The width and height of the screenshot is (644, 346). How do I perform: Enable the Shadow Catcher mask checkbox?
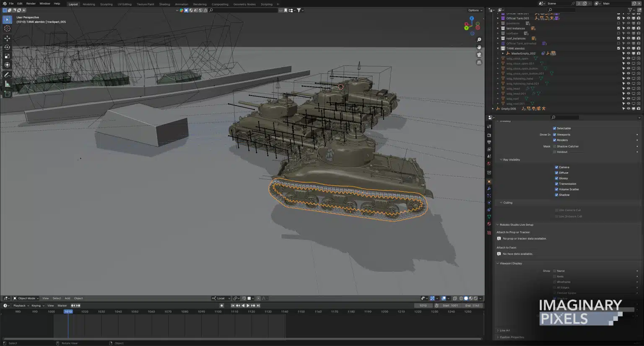click(555, 146)
